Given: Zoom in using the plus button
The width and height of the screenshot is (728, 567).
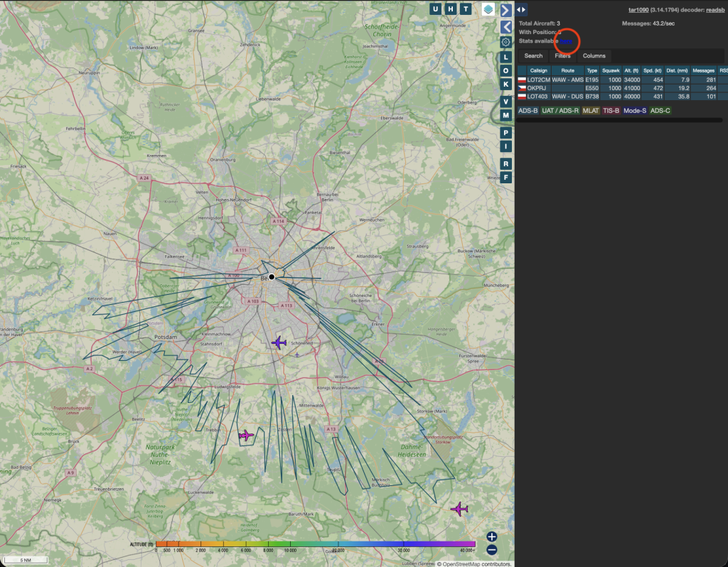Looking at the screenshot, I should pos(491,538).
